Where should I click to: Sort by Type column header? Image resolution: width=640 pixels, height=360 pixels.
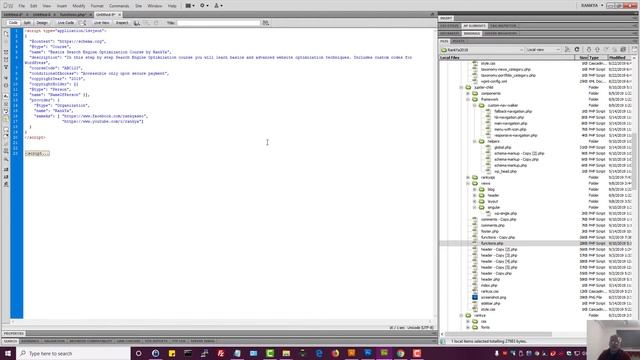click(598, 58)
